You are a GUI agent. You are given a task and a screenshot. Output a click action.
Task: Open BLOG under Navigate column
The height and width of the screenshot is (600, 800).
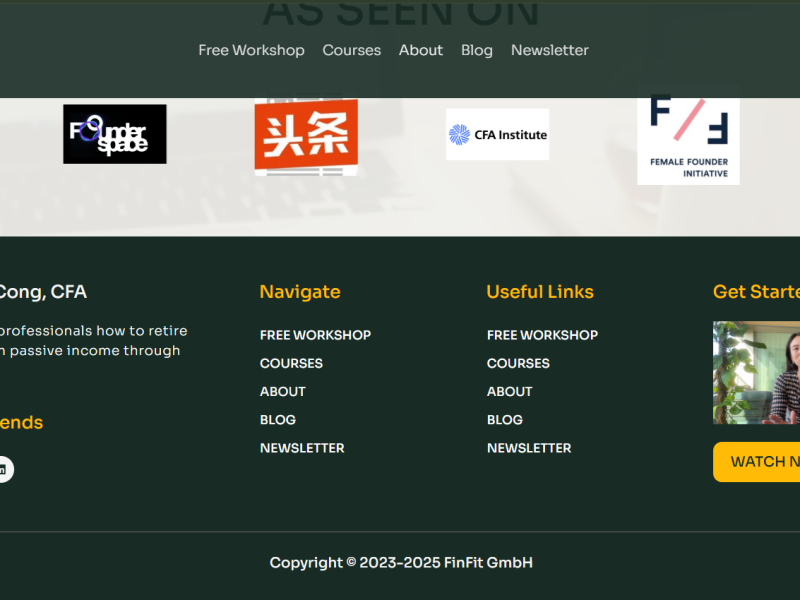(x=277, y=419)
